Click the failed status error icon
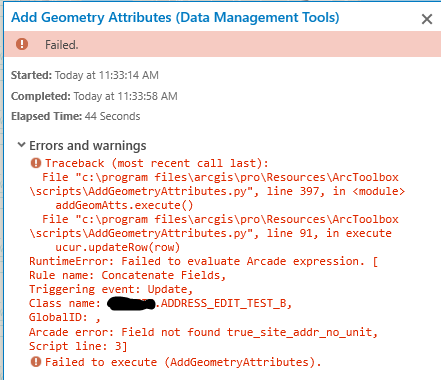This screenshot has width=441, height=380. click(x=22, y=44)
